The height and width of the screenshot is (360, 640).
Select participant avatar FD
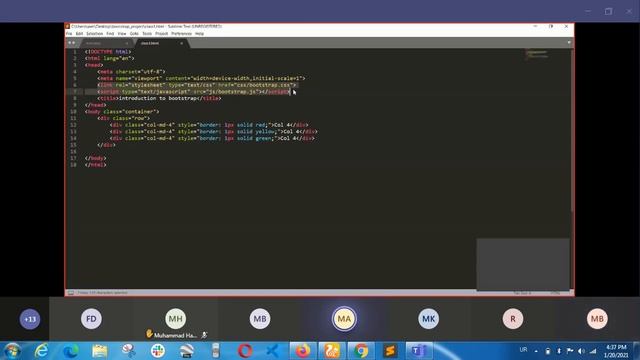91,319
